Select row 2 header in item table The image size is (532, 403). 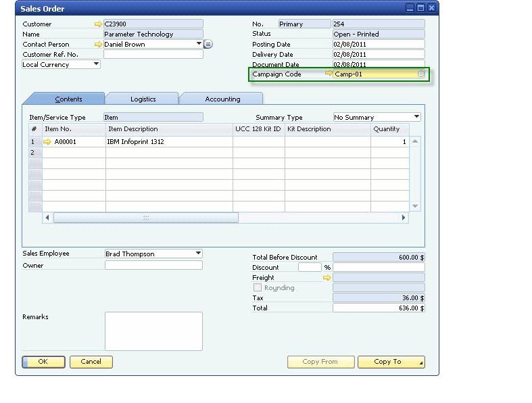(x=35, y=152)
